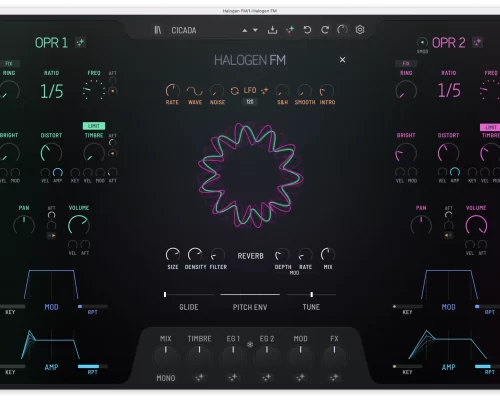Randomize the LFO with its sparkle icon
Viewport: 500px width, 400px height.
[265, 91]
